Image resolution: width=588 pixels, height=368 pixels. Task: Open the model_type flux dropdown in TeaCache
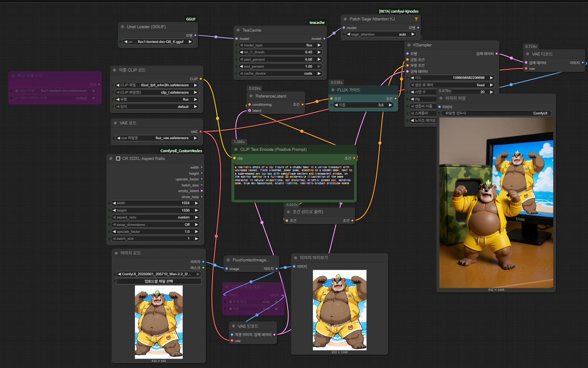[x=280, y=45]
